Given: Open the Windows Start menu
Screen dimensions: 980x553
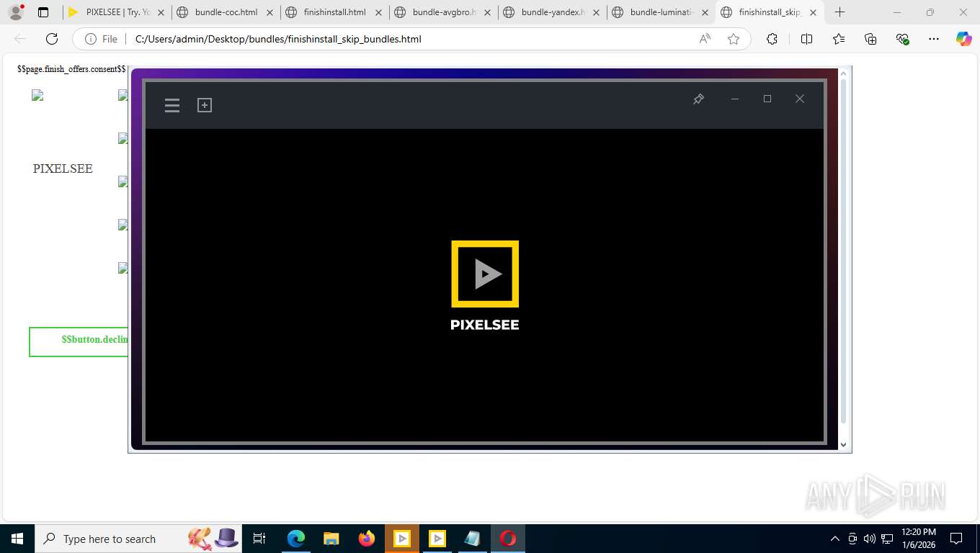Looking at the screenshot, I should tap(17, 539).
